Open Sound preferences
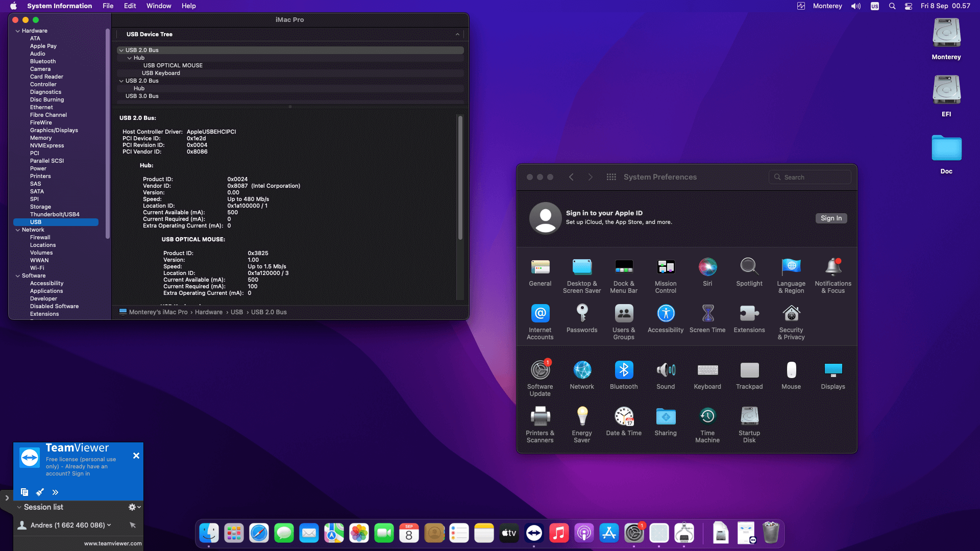 [x=666, y=370]
